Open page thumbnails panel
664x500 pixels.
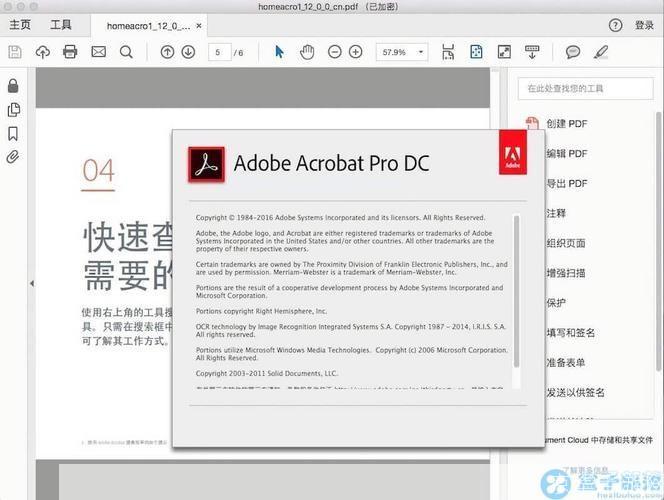[x=14, y=110]
